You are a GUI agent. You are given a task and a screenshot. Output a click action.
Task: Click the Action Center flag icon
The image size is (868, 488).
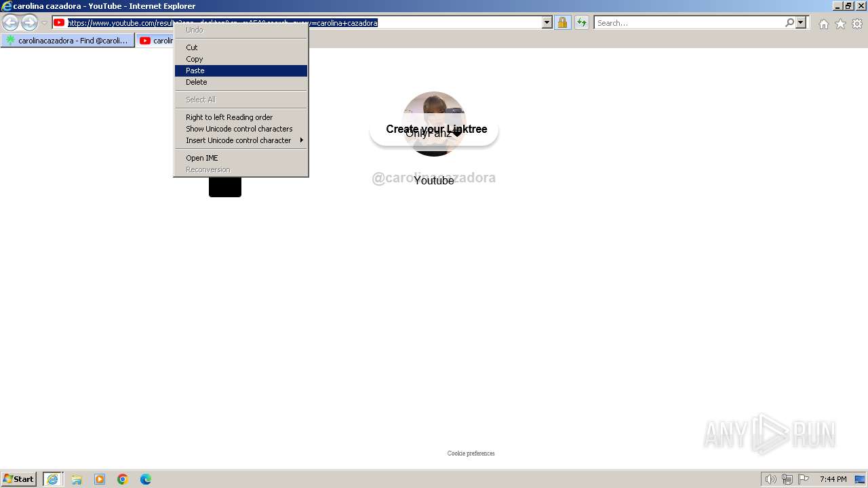point(804,479)
